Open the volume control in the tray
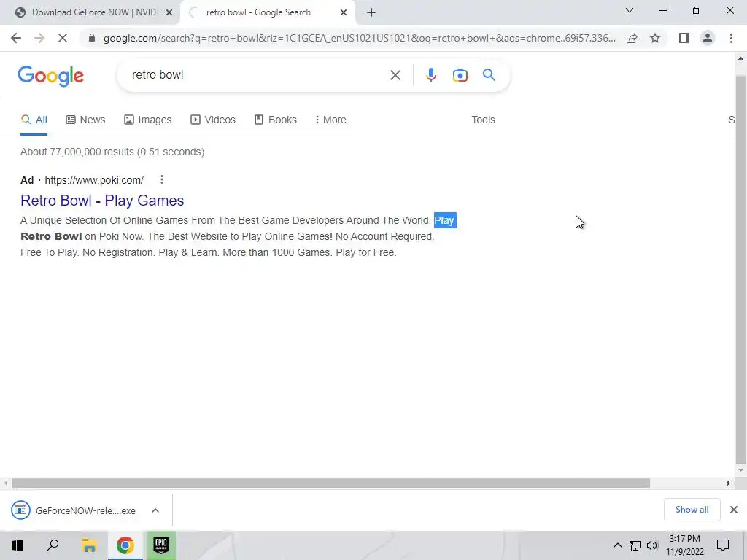747x560 pixels. pyautogui.click(x=652, y=545)
